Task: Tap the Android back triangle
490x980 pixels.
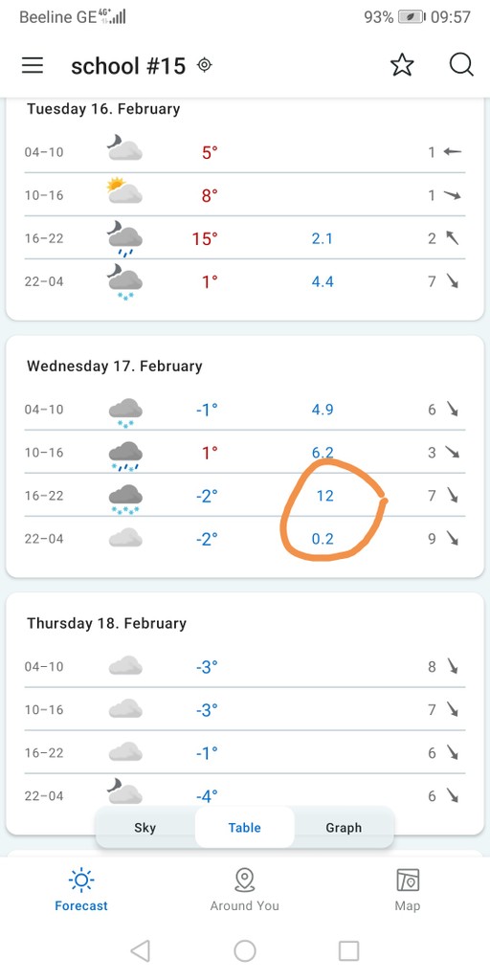Action: pyautogui.click(x=140, y=950)
